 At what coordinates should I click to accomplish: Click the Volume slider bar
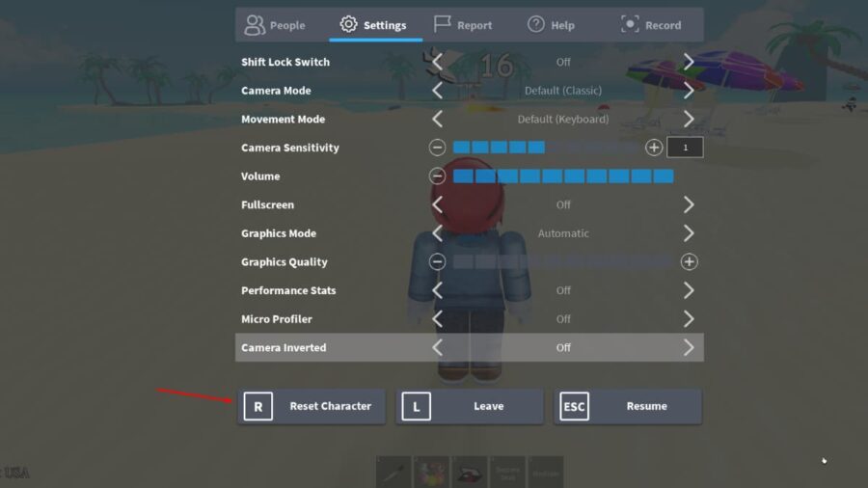point(563,176)
